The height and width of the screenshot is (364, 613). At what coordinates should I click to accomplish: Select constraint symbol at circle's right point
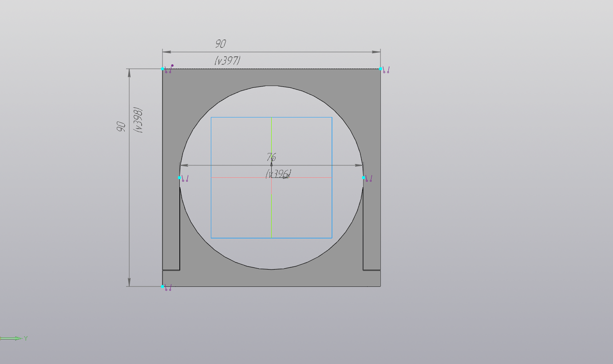369,179
